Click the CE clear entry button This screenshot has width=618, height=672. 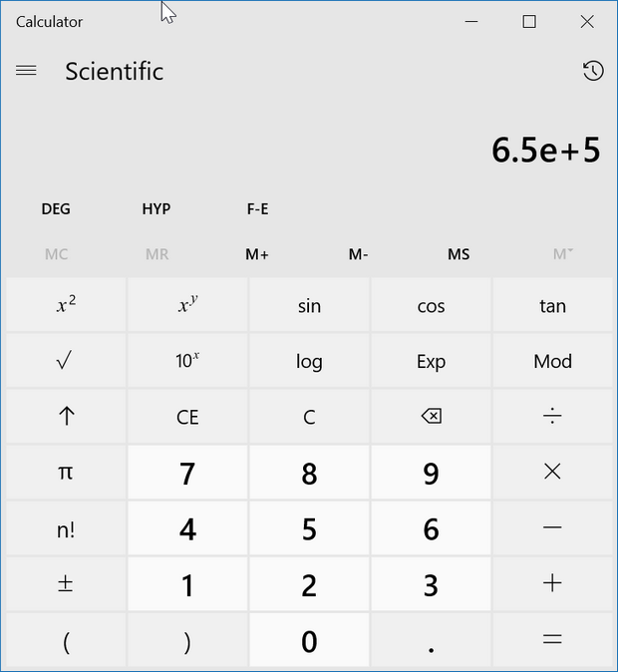pyautogui.click(x=187, y=416)
